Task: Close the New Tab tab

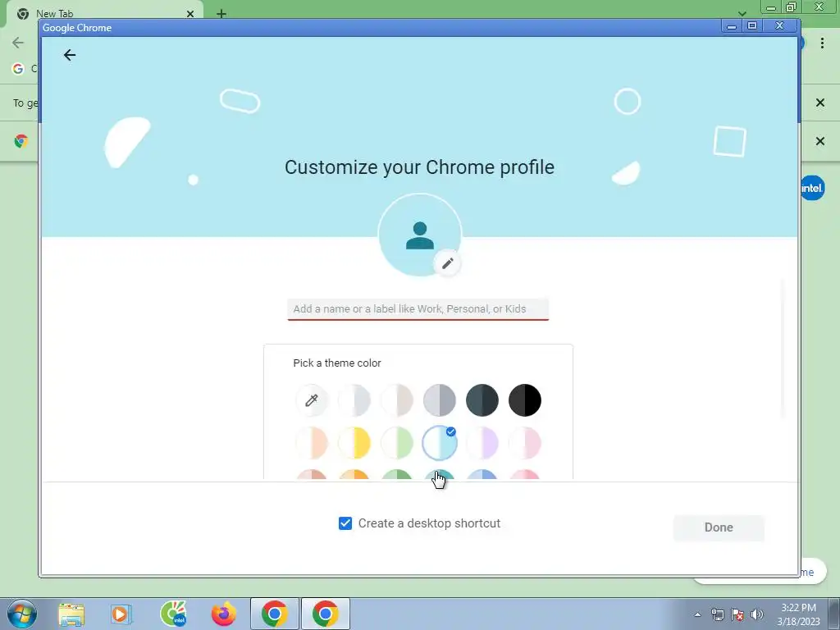Action: pyautogui.click(x=190, y=14)
